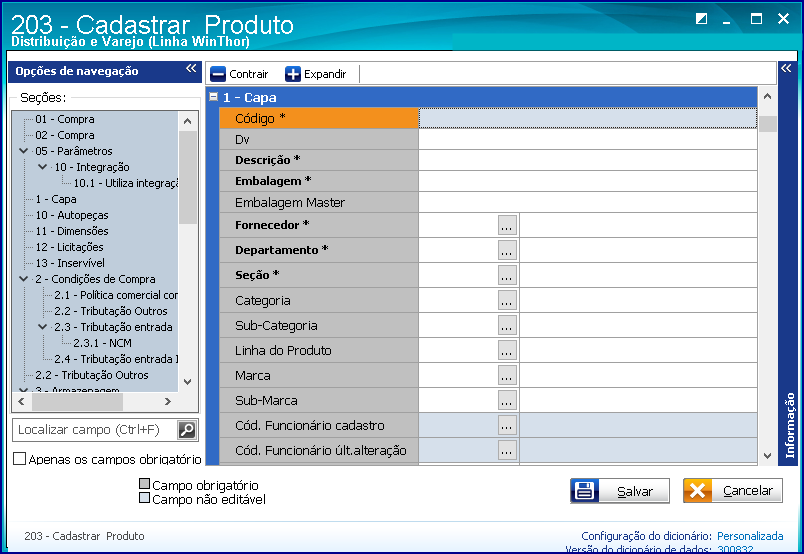Click the Localizar campo search box
This screenshot has width=804, height=554.
(x=95, y=430)
